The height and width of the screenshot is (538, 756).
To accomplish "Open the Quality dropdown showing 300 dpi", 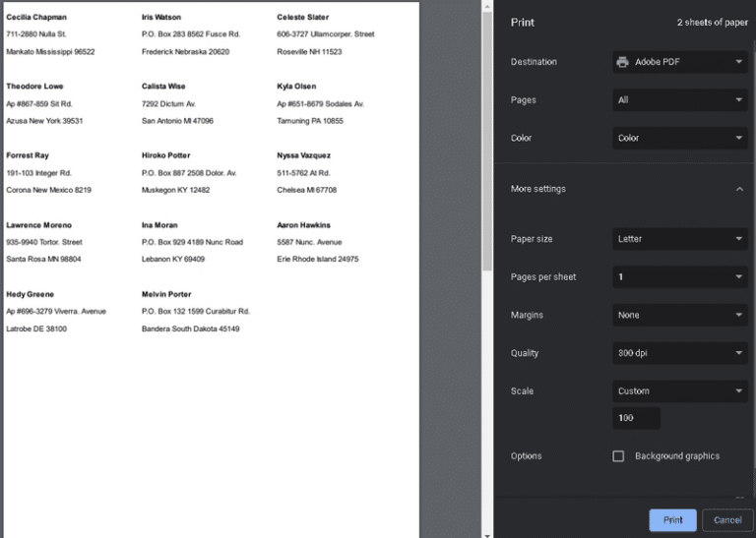I will (x=680, y=353).
